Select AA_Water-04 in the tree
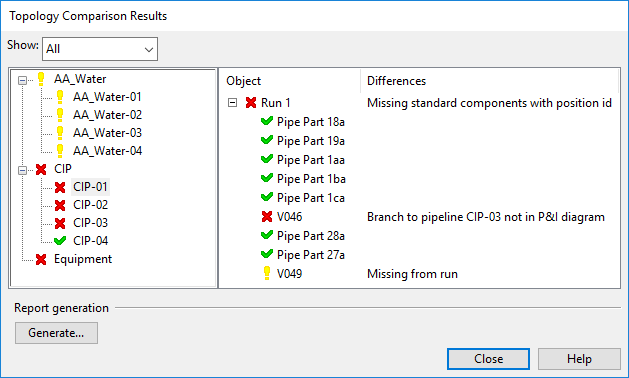Viewport: 629px width, 378px height. tap(107, 151)
